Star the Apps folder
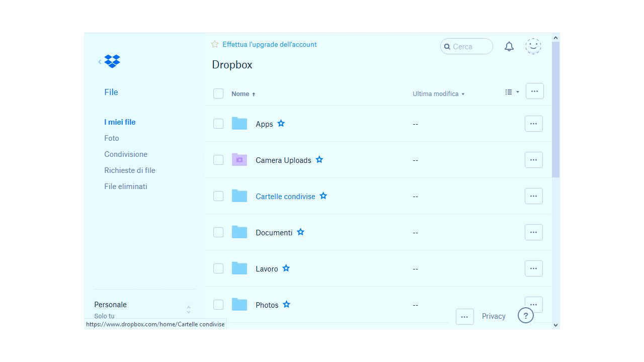This screenshot has width=644, height=362. coord(281,124)
